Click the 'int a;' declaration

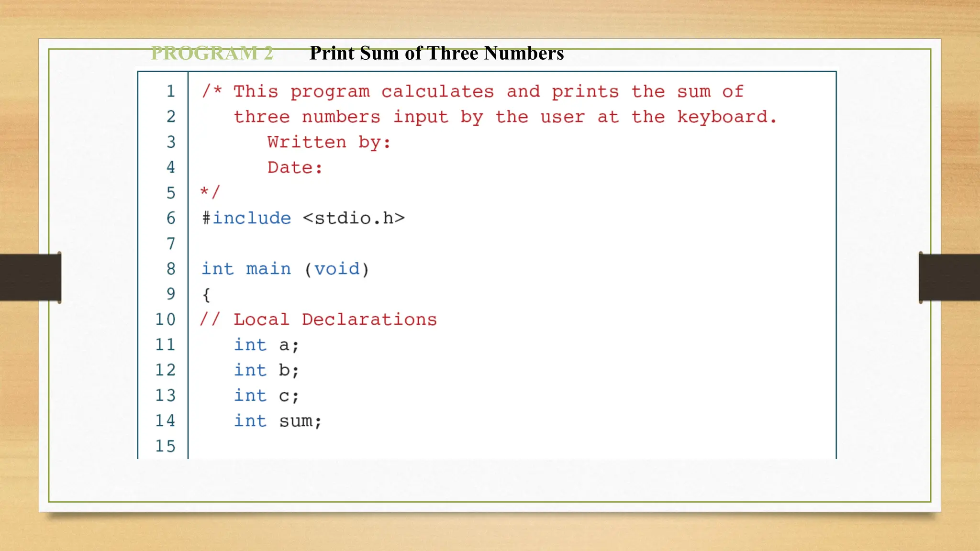point(266,345)
